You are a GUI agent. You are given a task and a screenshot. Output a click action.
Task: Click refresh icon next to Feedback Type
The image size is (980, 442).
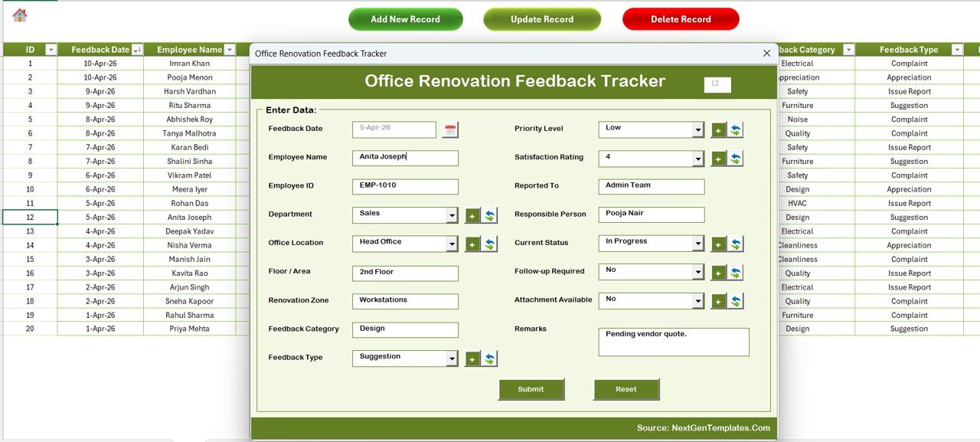[x=490, y=358]
